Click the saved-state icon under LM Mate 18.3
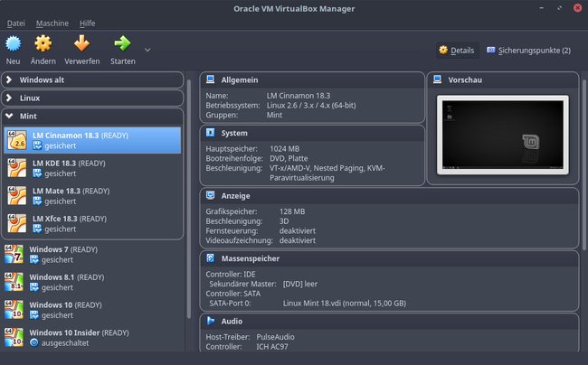This screenshot has width=588, height=365. click(37, 201)
